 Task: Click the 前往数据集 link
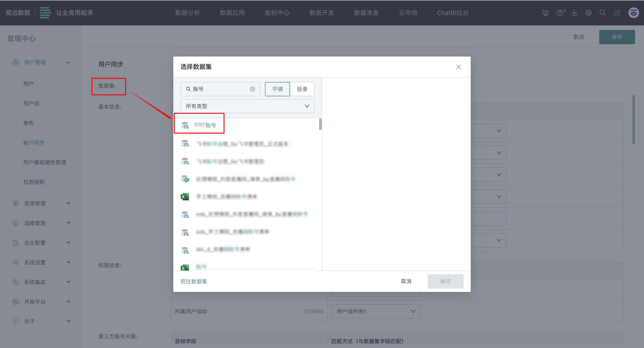point(194,281)
